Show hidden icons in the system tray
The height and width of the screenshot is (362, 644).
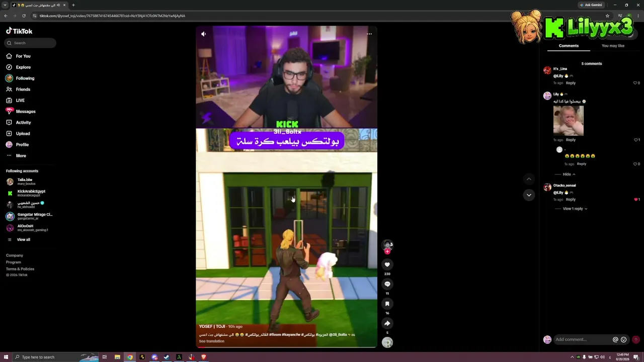coord(572,357)
